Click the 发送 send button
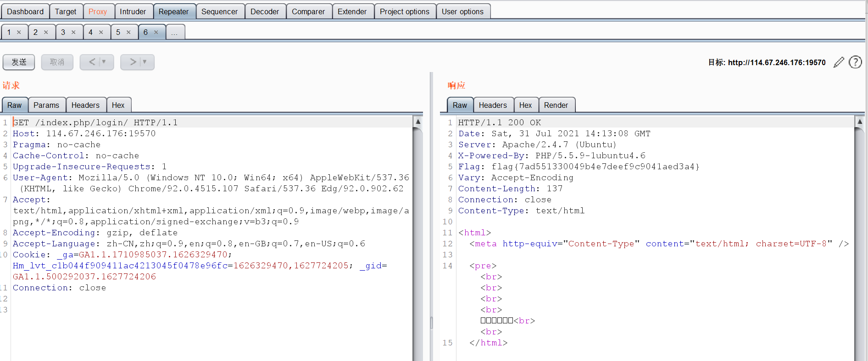Viewport: 868px width, 361px height. tap(19, 62)
